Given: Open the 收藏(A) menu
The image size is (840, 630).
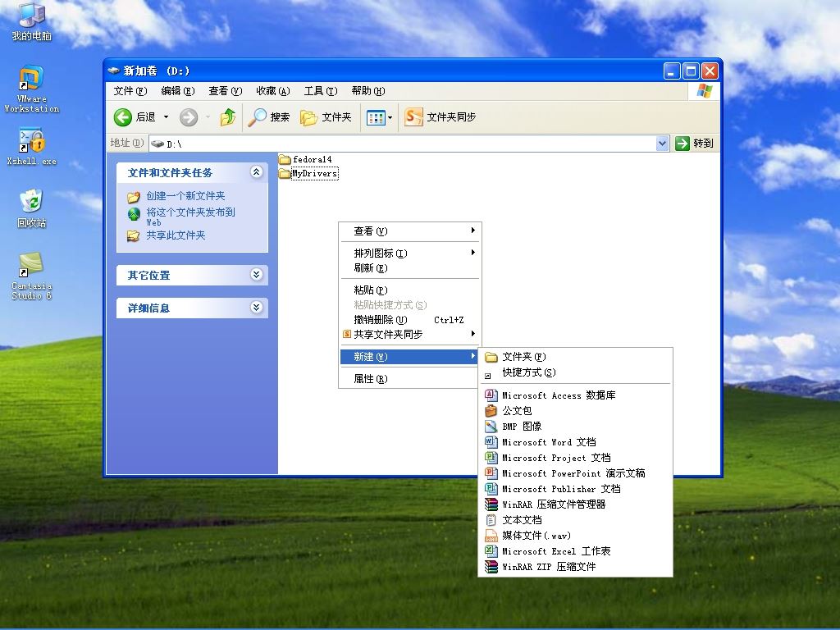Looking at the screenshot, I should (x=273, y=91).
